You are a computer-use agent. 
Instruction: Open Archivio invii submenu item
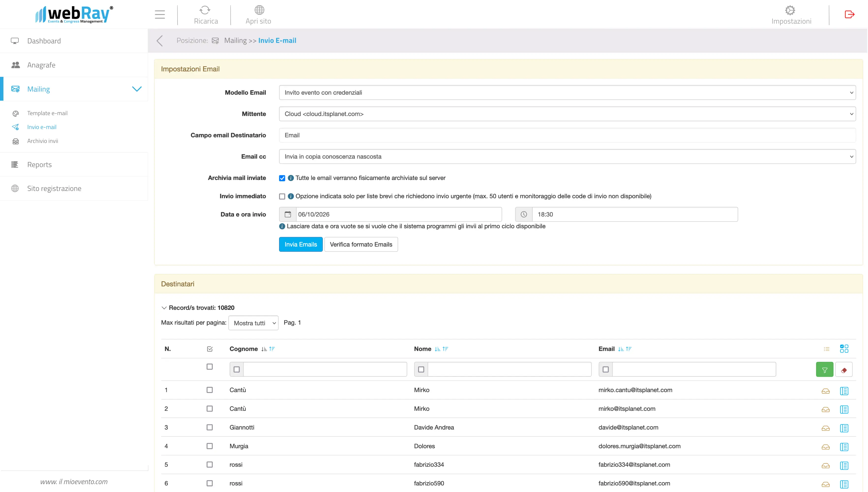coord(43,141)
